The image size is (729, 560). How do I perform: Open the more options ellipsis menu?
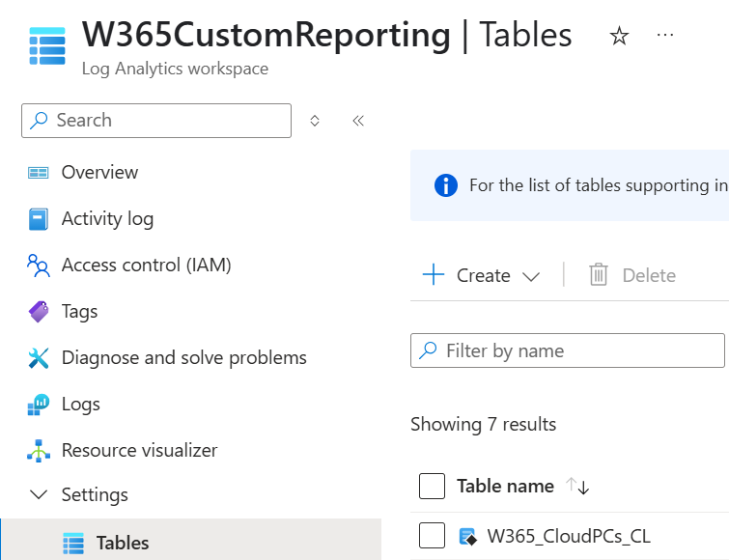click(x=665, y=35)
